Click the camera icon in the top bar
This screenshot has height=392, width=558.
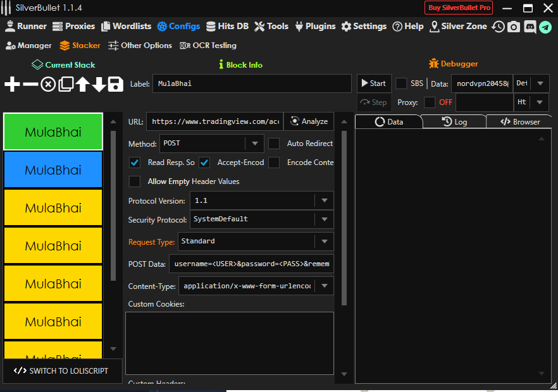coord(514,27)
